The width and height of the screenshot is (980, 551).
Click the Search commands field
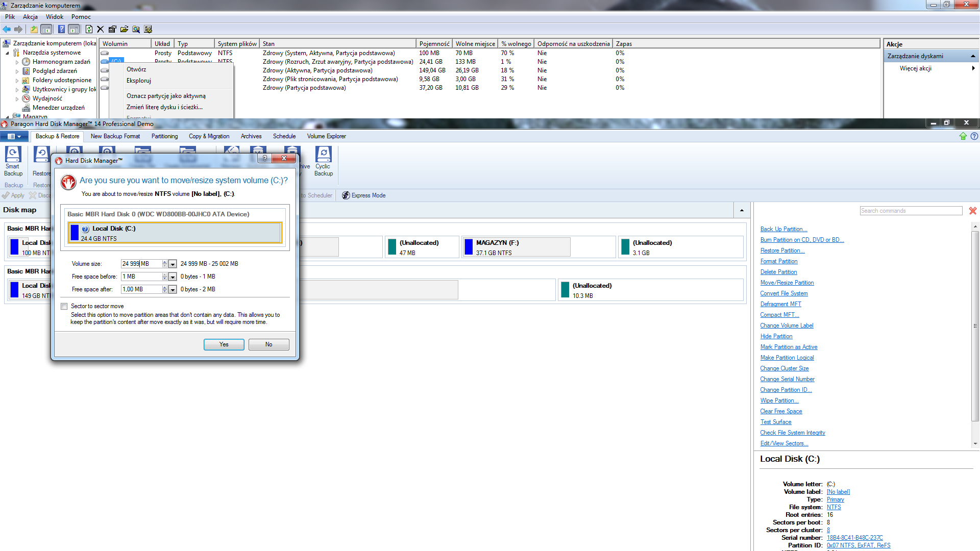point(911,211)
